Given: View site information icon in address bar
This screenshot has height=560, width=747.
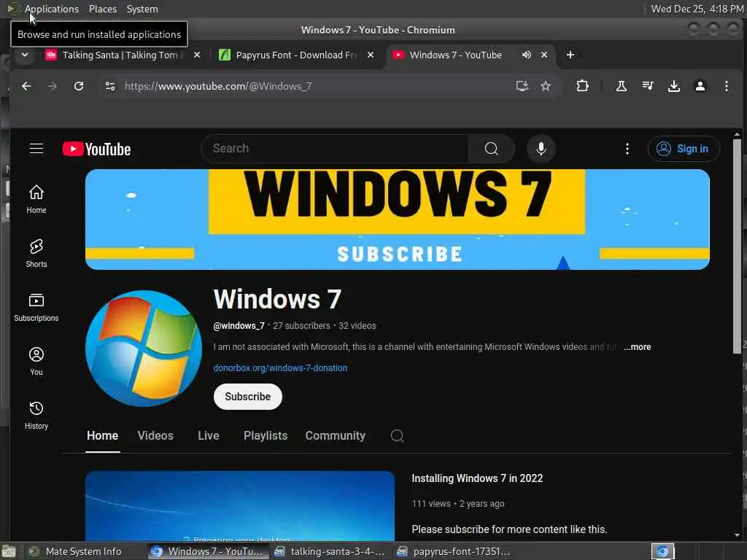Looking at the screenshot, I should [x=110, y=86].
